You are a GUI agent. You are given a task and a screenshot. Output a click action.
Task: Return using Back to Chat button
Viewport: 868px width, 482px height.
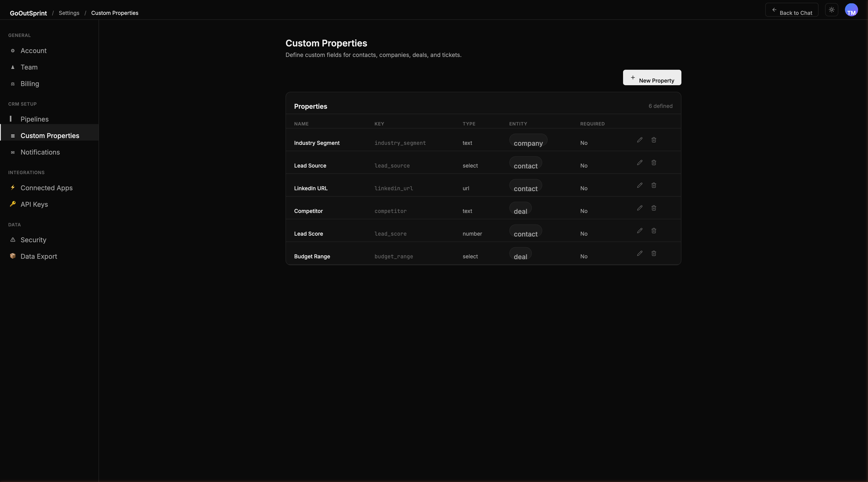click(x=792, y=10)
